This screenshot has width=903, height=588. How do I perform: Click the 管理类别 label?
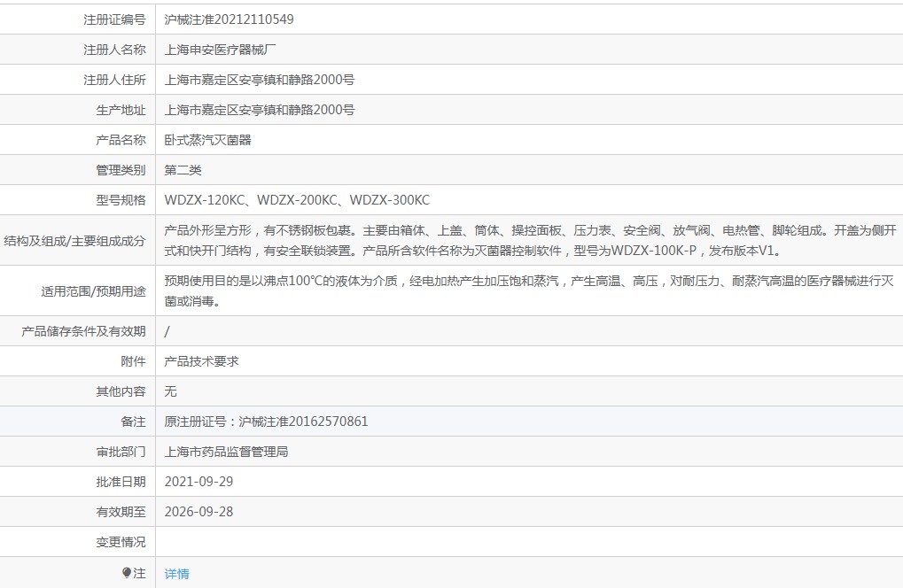121,170
